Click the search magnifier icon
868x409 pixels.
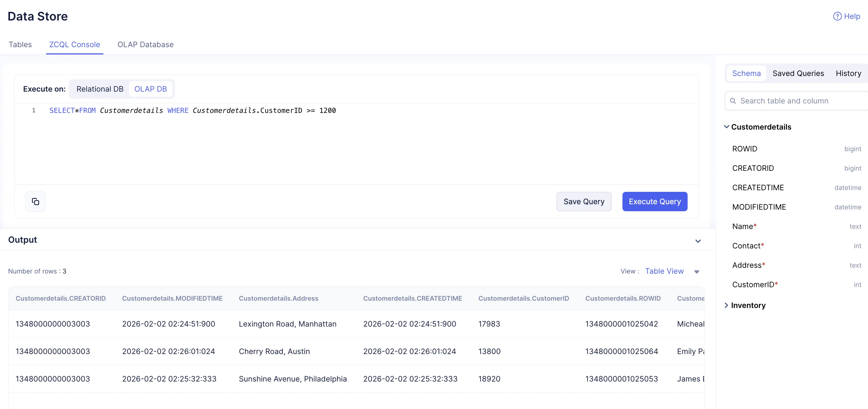coord(733,101)
